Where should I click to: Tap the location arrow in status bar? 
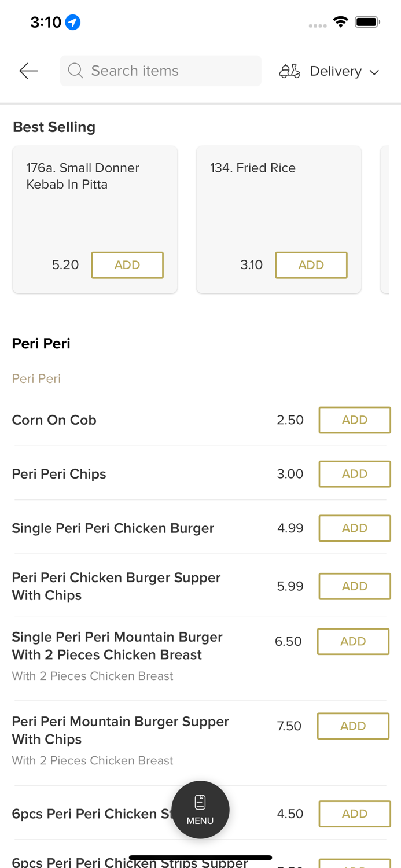tap(73, 23)
